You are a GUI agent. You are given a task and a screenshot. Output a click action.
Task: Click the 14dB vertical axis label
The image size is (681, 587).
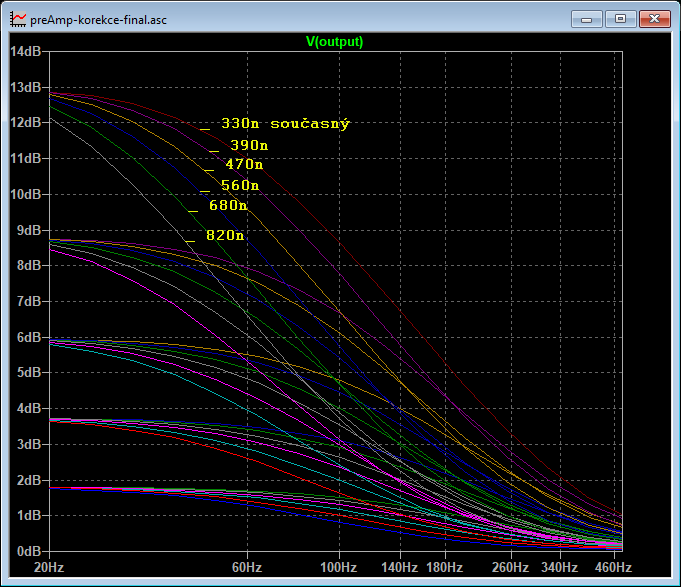point(25,52)
